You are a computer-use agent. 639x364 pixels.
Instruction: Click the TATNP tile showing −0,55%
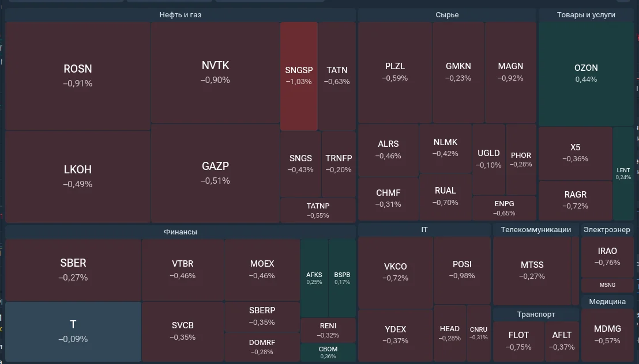point(318,210)
